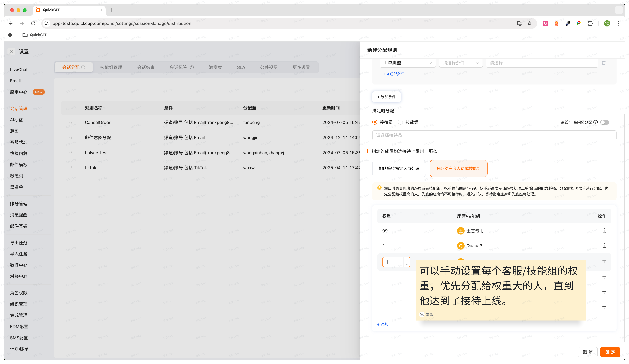This screenshot has width=629, height=364.
Task: Open 客服状态 in sidebar menu
Action: pyautogui.click(x=19, y=142)
